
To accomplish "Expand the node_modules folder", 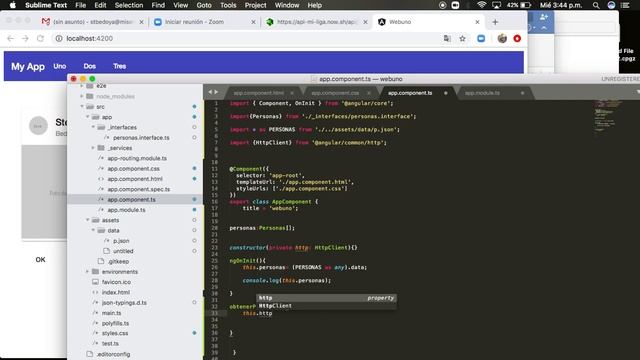I will tap(82, 96).
